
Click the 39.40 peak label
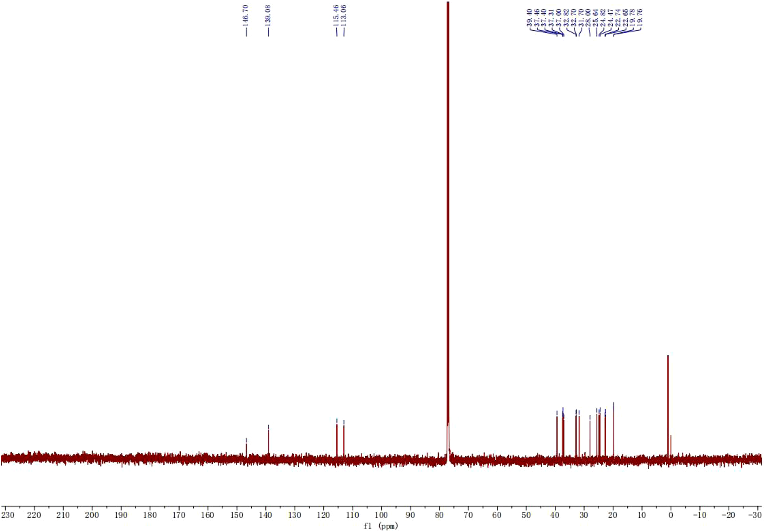point(529,17)
